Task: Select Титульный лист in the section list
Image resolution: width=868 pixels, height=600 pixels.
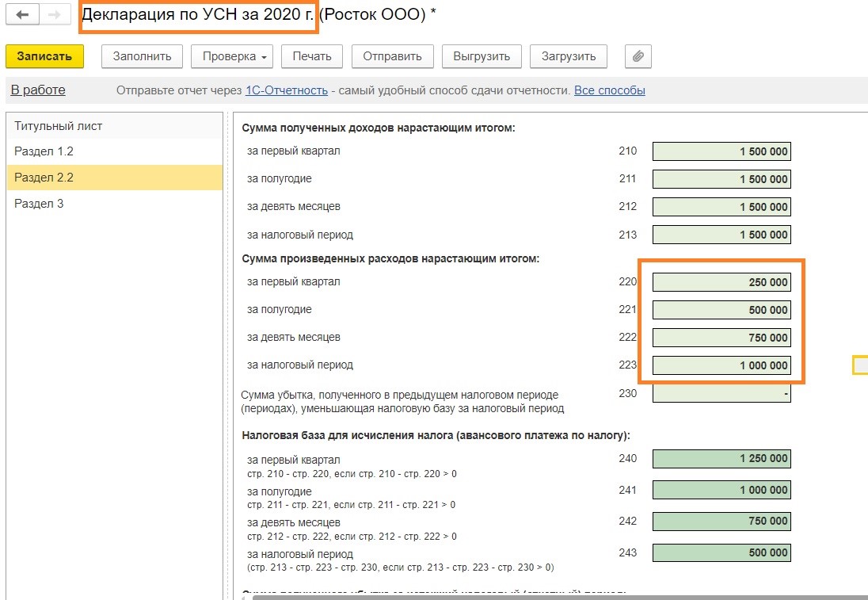Action: point(59,126)
